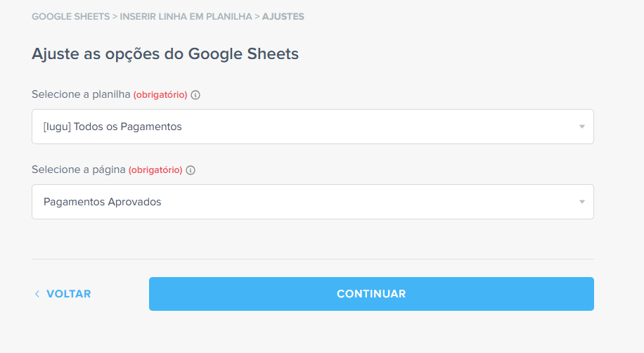Click info icon beside Selecione a planilha

click(x=195, y=95)
